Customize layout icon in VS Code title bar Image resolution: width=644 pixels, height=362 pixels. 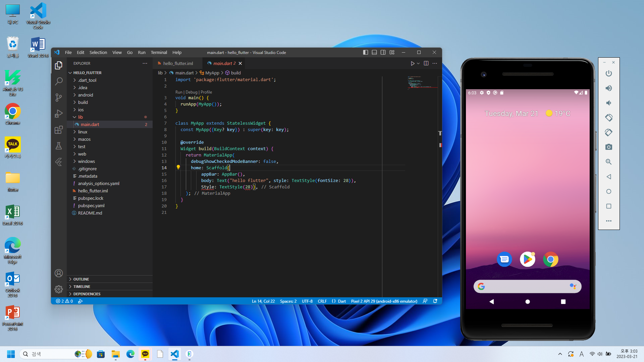click(x=392, y=52)
